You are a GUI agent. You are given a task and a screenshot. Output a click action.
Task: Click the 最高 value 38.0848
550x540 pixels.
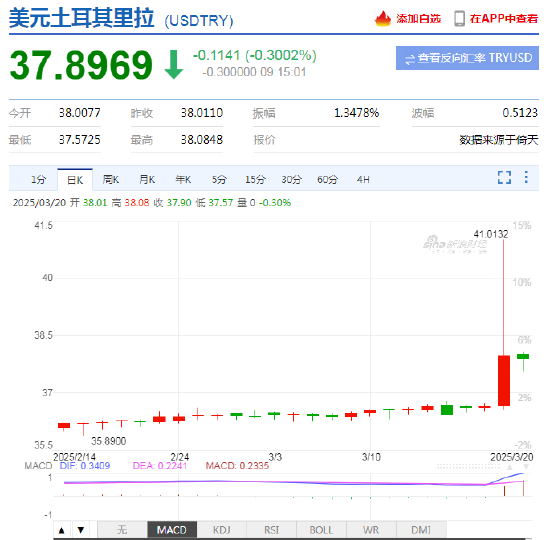coord(202,140)
